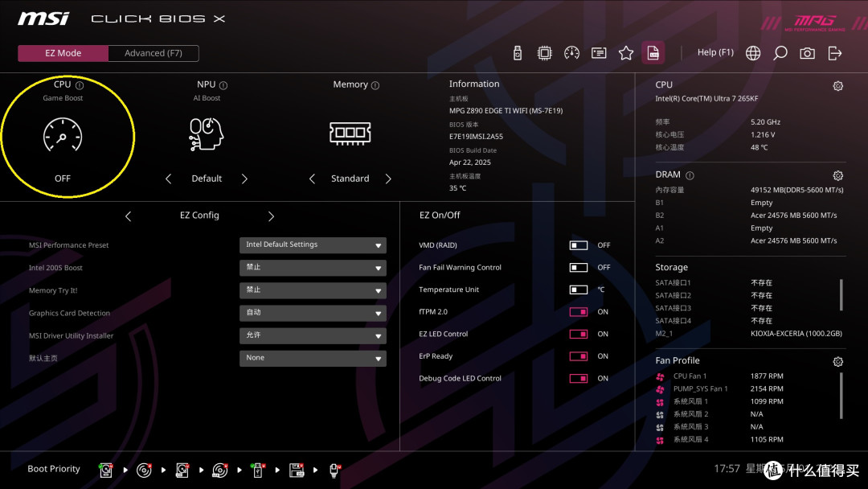Click the Storage list scrollbar

point(841,294)
